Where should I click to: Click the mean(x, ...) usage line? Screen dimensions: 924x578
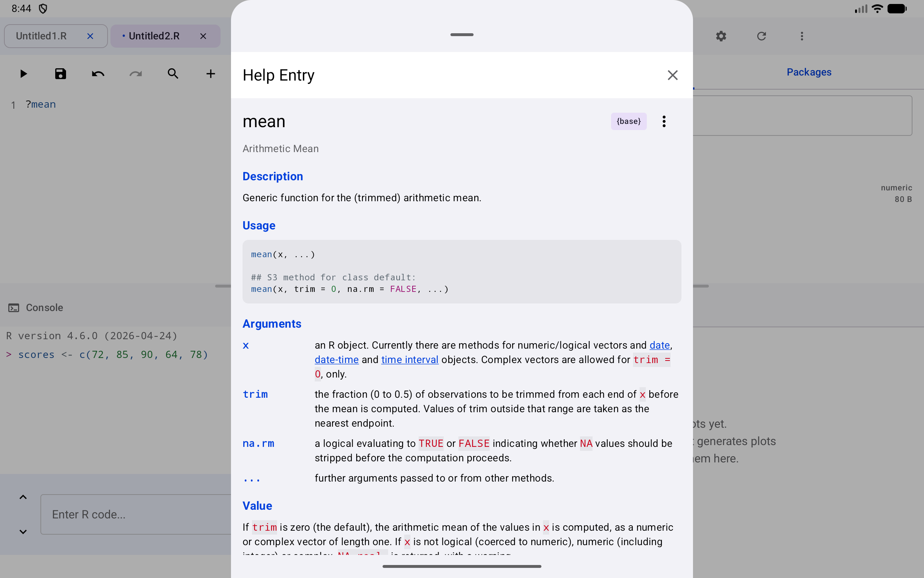click(283, 254)
